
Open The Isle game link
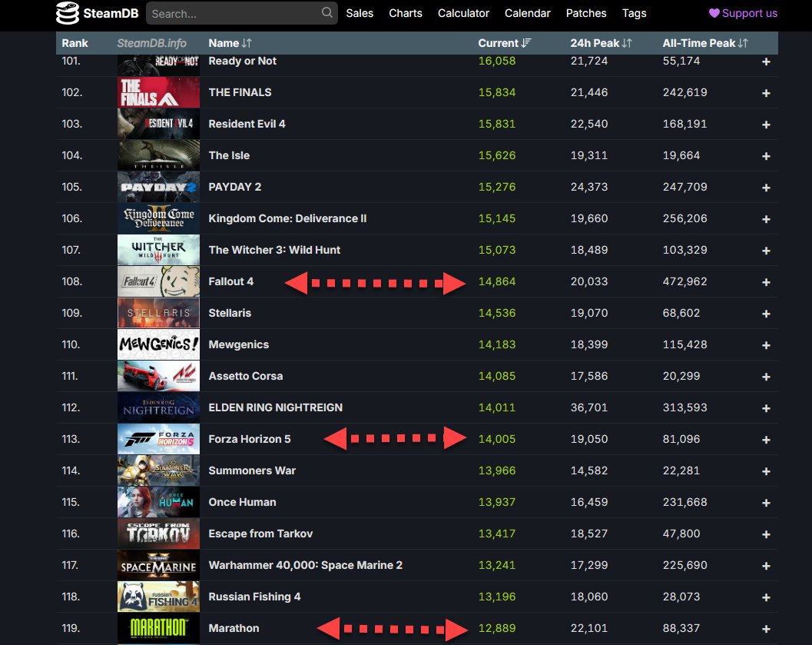point(229,155)
